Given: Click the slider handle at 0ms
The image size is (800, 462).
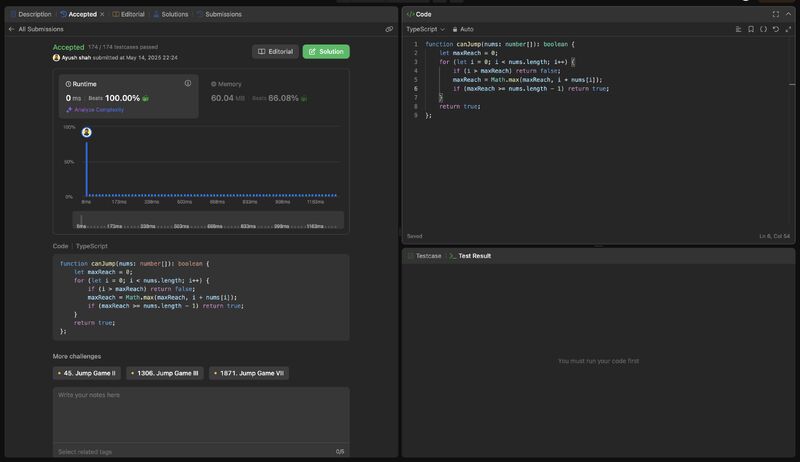Looking at the screenshot, I should pyautogui.click(x=81, y=220).
